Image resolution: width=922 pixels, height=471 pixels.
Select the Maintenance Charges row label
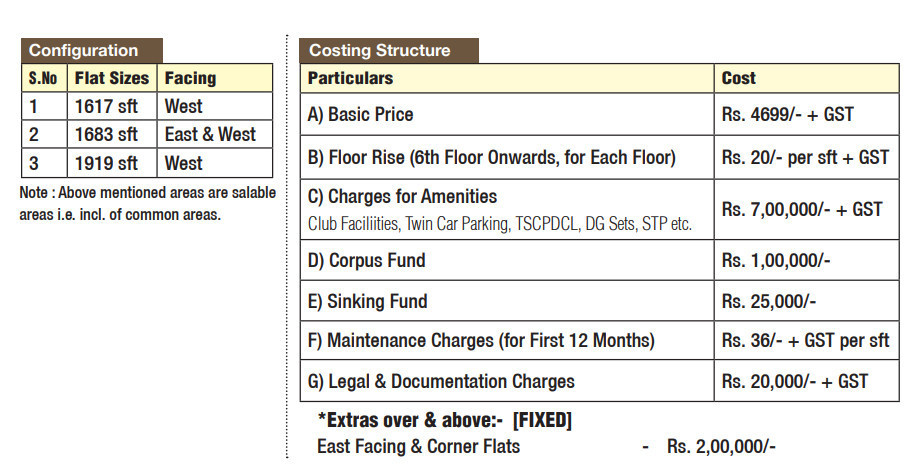coord(480,341)
